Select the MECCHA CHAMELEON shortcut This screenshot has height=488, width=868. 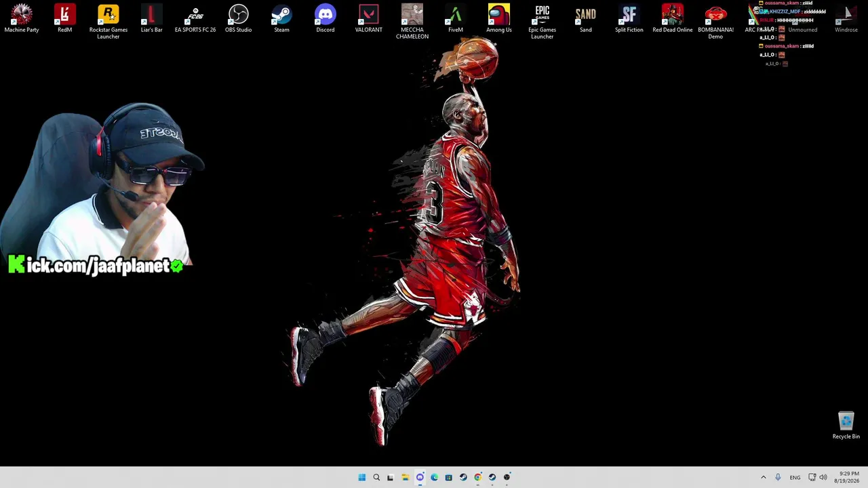(x=412, y=22)
